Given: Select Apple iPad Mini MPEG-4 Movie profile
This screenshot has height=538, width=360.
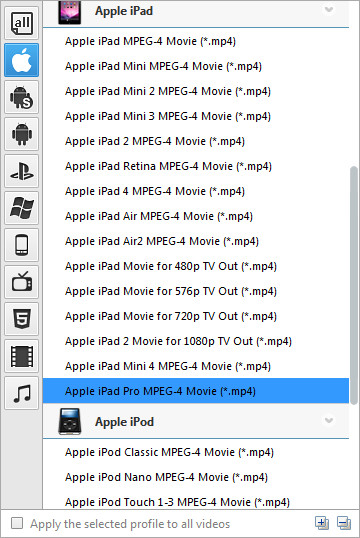Looking at the screenshot, I should (x=196, y=66).
